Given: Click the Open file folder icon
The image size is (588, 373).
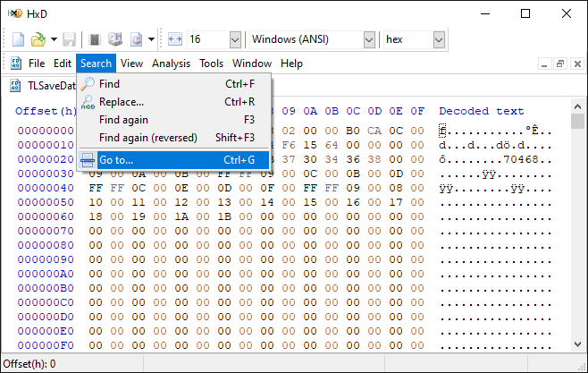Looking at the screenshot, I should pos(38,39).
